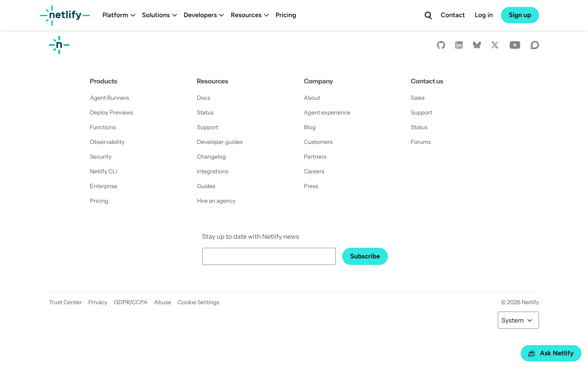Open the Developer guides link
The width and height of the screenshot is (588, 368).
220,142
